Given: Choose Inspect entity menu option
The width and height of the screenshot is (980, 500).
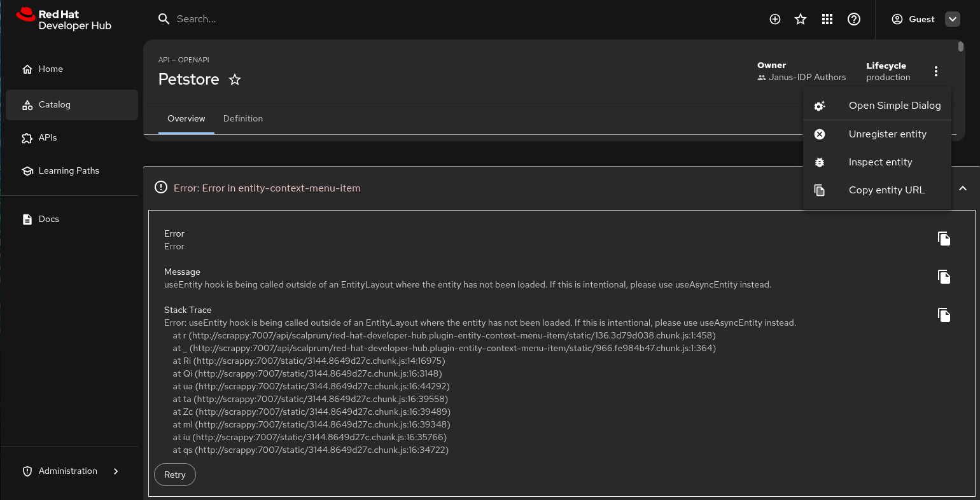Looking at the screenshot, I should 880,162.
